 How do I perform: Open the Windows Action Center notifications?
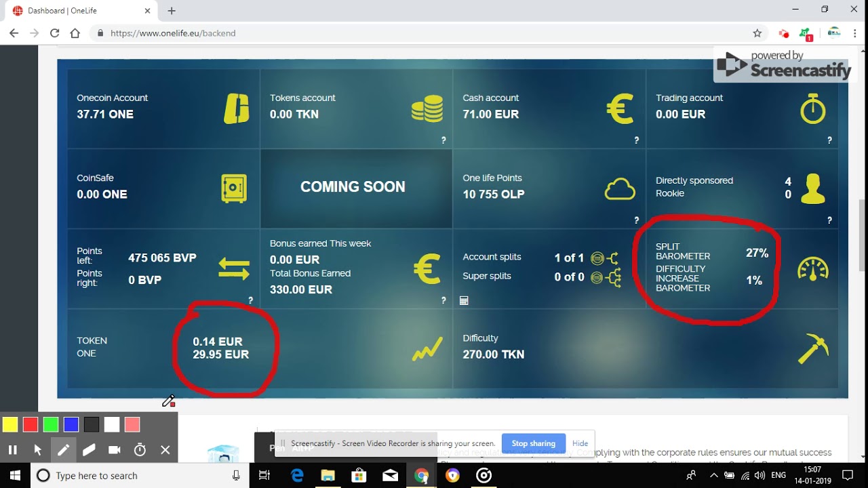point(848,476)
